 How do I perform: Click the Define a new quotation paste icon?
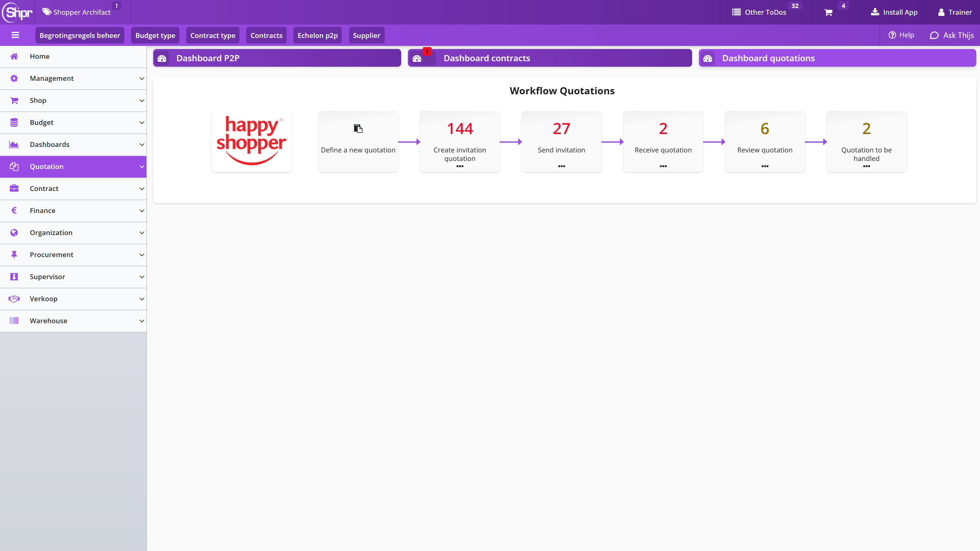[x=358, y=129]
